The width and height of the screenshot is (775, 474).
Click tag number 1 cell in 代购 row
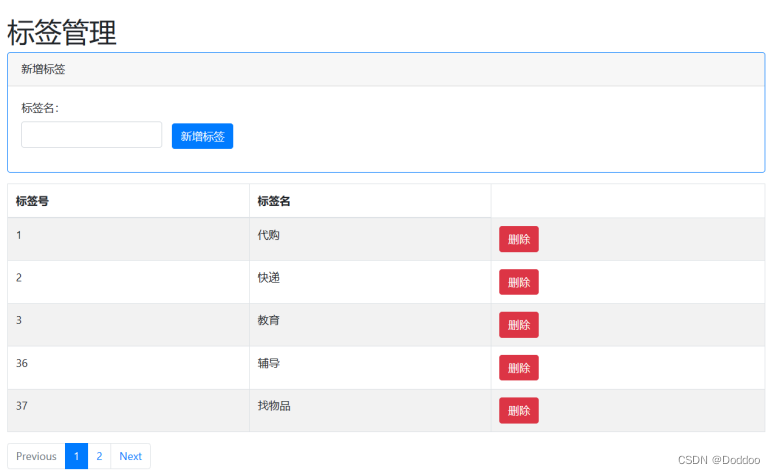[129, 239]
